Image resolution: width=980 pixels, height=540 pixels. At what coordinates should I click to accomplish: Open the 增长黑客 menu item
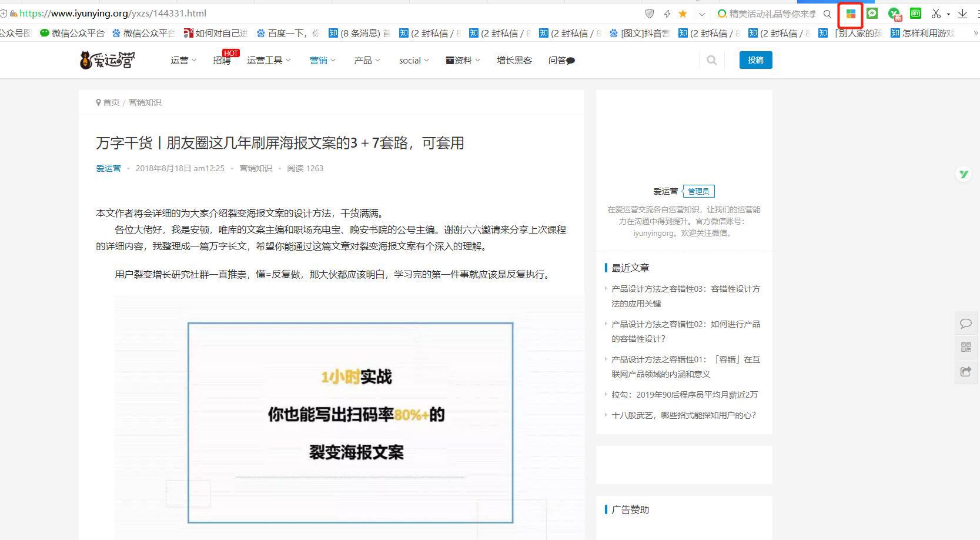514,60
